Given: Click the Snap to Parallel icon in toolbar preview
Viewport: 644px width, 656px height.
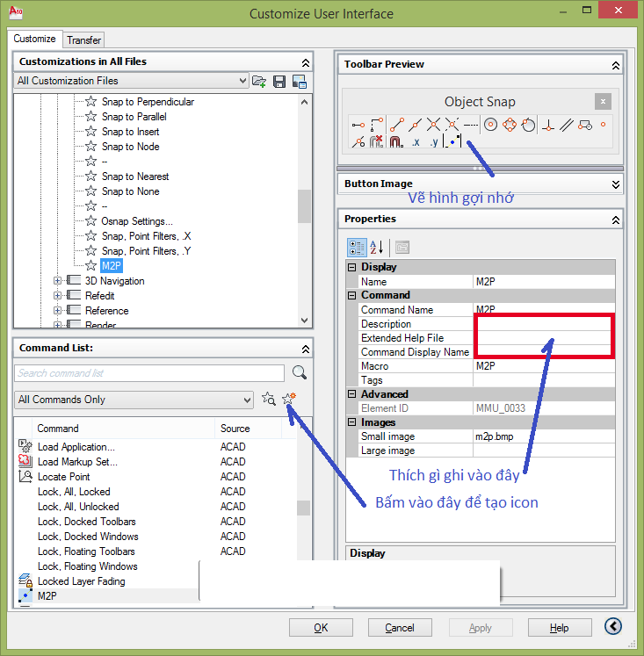Looking at the screenshot, I should pos(567,125).
